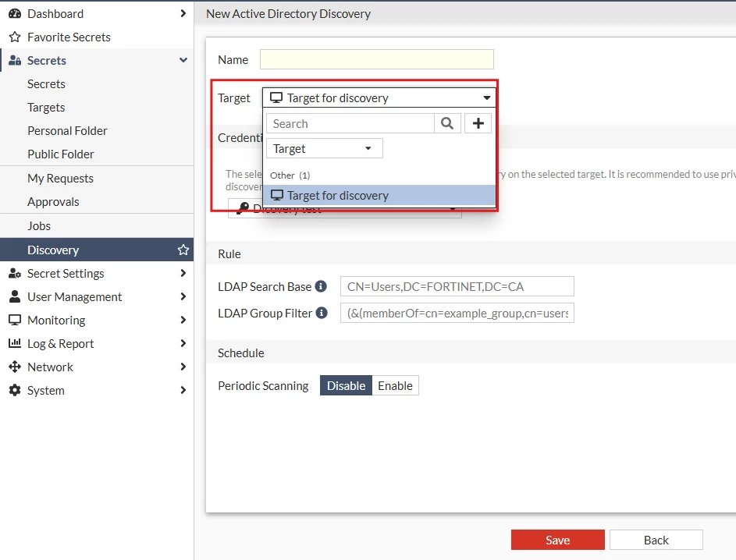Click the LDAP Group Filter field
This screenshot has height=560, width=736.
pos(457,313)
